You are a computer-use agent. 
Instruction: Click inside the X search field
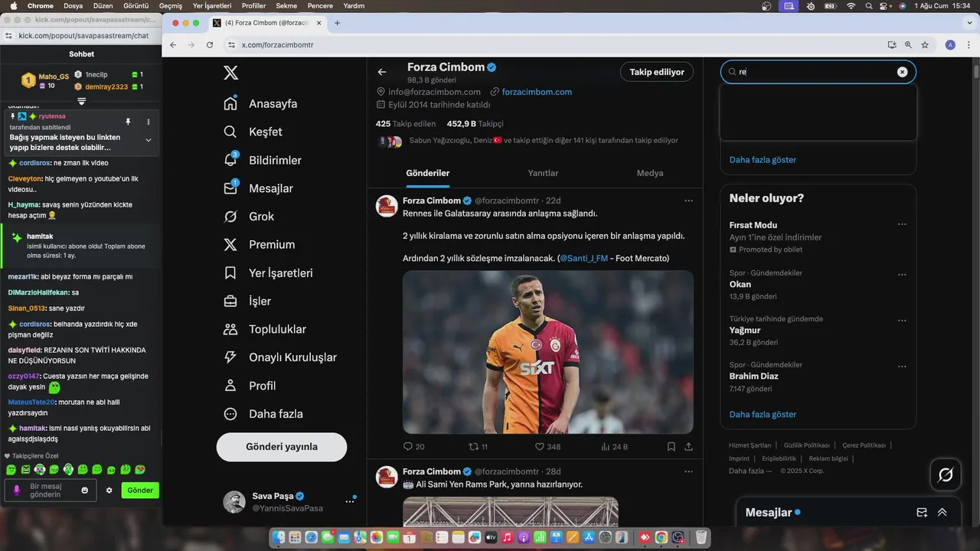818,72
